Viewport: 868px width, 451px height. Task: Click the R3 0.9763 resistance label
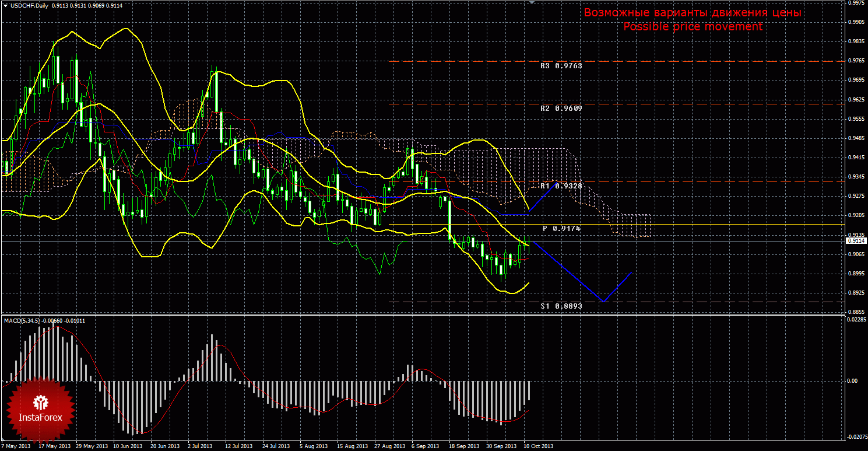[561, 67]
